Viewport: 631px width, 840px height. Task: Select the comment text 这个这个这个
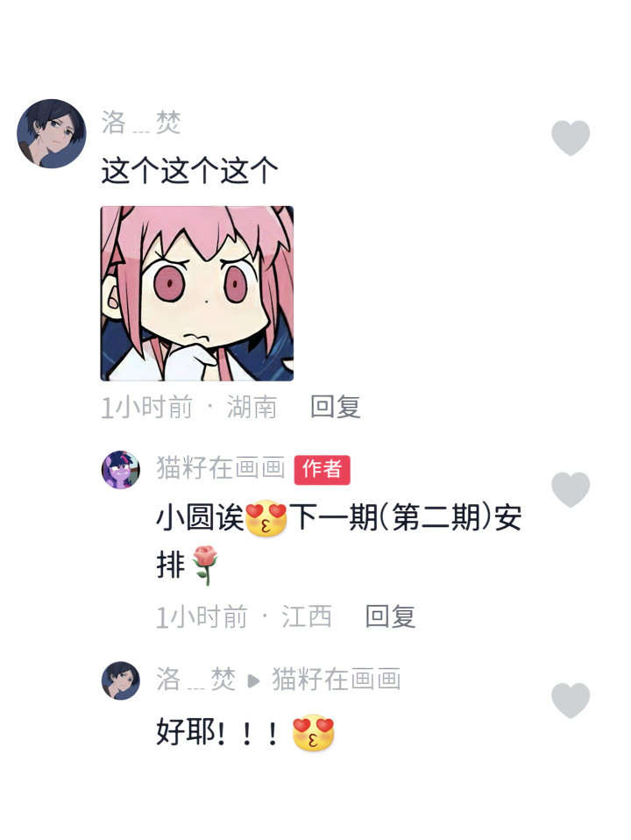coord(189,172)
